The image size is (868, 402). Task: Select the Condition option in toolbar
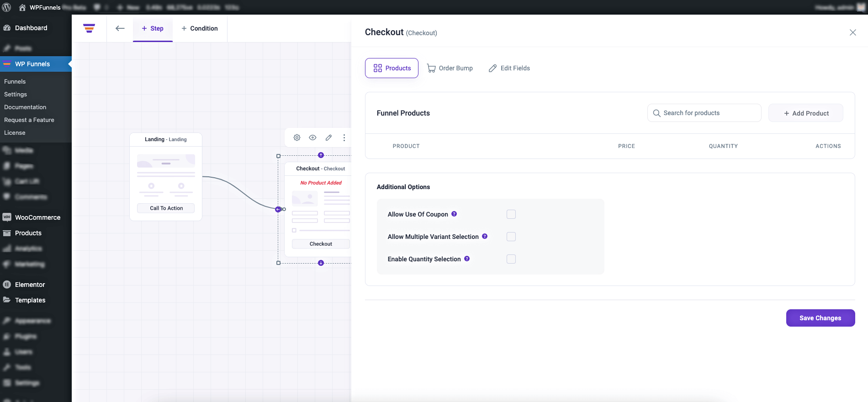(x=200, y=28)
